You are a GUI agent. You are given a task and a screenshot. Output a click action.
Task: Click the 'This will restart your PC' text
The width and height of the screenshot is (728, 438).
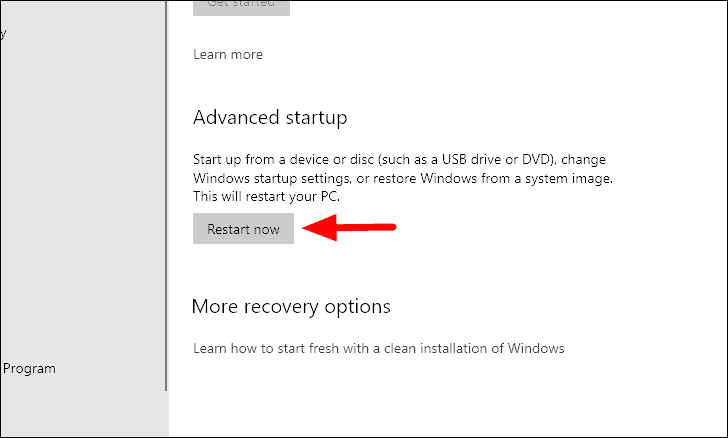(266, 197)
